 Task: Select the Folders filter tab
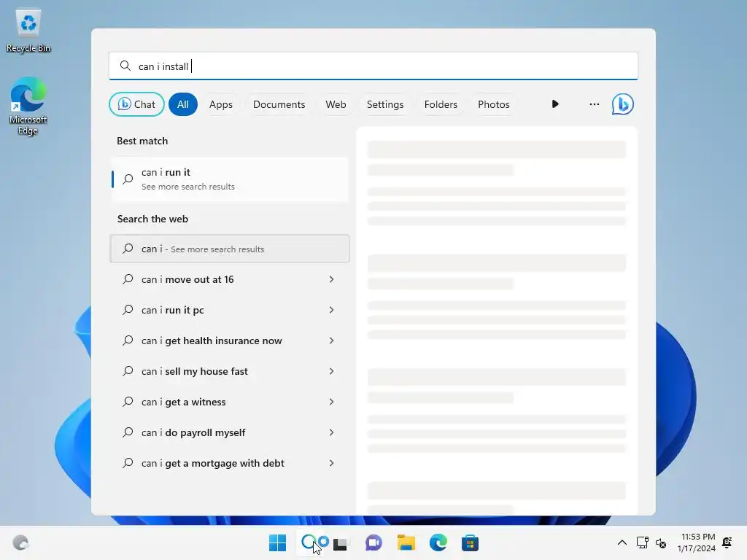441,104
